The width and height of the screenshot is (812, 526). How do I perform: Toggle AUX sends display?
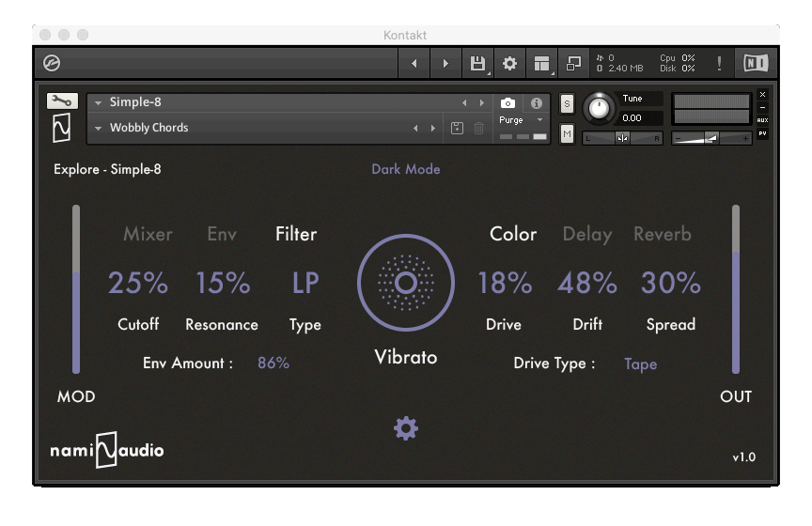click(762, 120)
